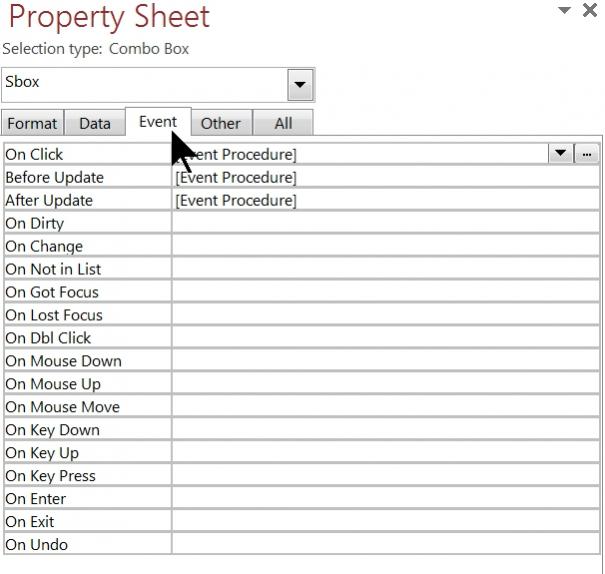Click the On Dirty property field

386,223
